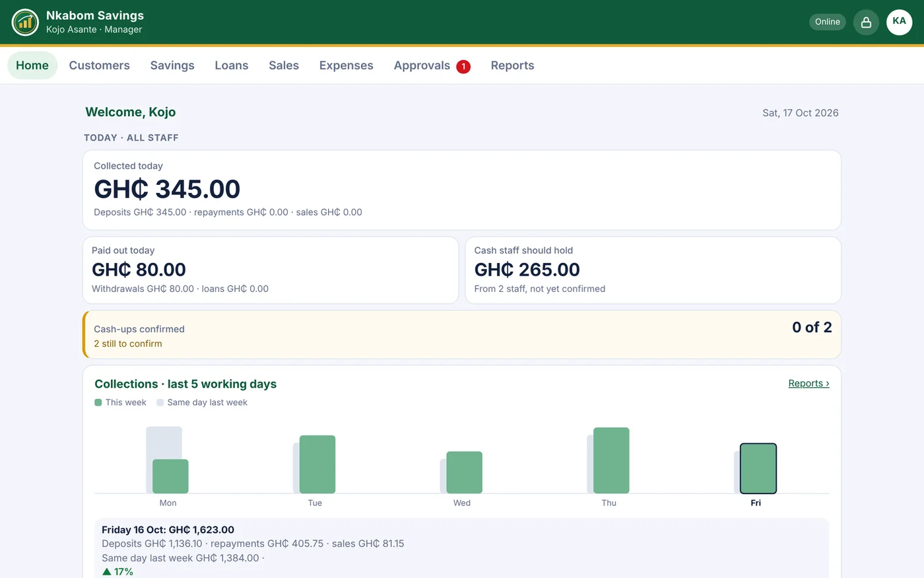Open the Customers tab
The image size is (924, 578).
[x=100, y=65]
